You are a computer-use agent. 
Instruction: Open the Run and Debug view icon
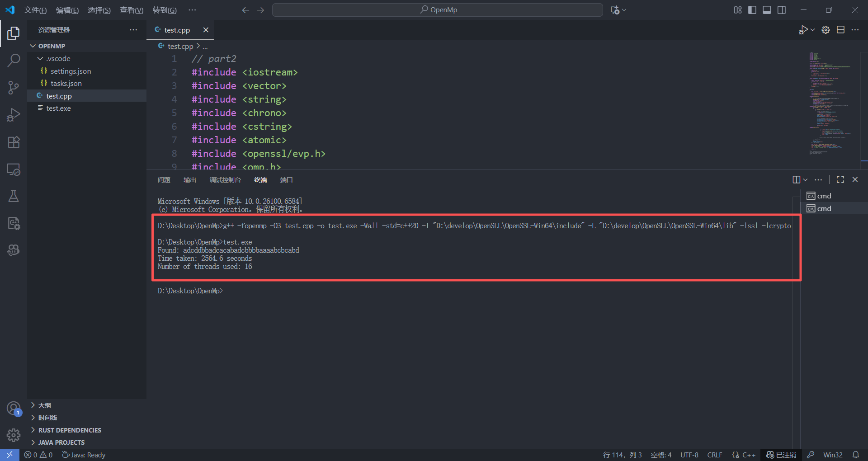[14, 115]
